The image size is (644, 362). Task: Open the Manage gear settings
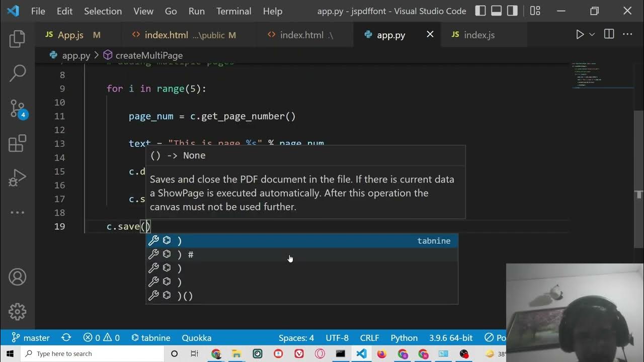click(17, 312)
